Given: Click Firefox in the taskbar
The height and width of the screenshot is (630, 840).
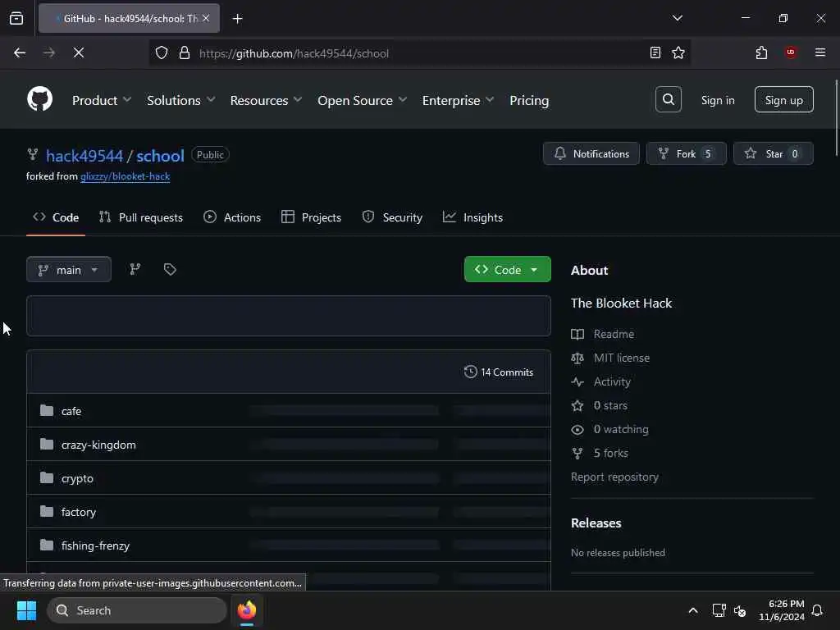Looking at the screenshot, I should tap(247, 610).
